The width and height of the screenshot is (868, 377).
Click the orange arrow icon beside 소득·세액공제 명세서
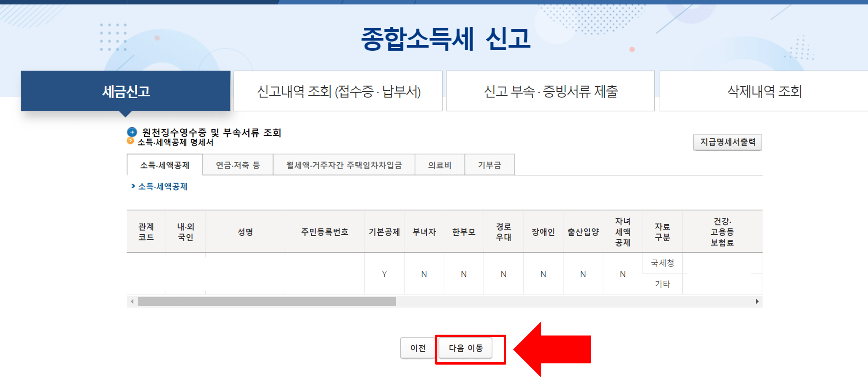130,141
